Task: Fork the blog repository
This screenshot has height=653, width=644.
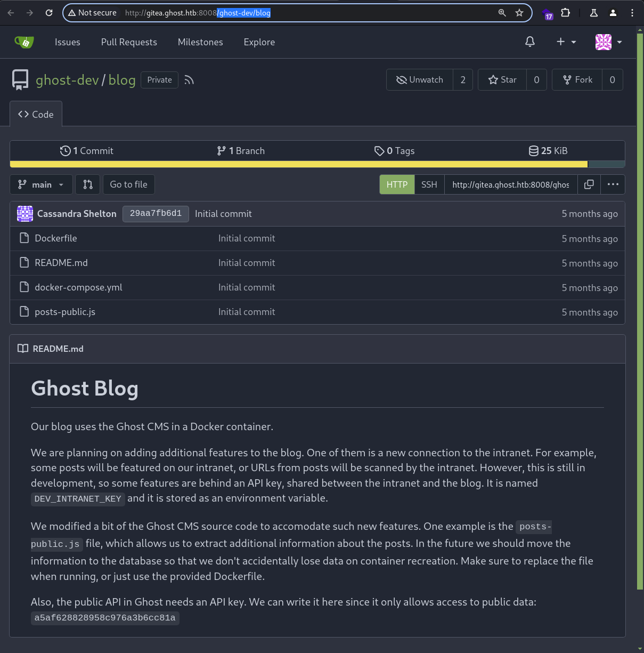Action: [x=577, y=80]
